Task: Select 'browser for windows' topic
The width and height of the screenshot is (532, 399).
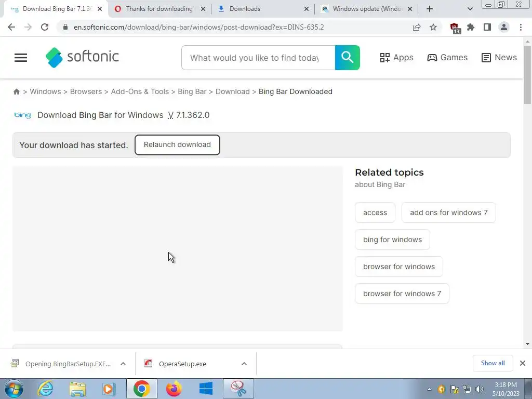Action: [398, 267]
